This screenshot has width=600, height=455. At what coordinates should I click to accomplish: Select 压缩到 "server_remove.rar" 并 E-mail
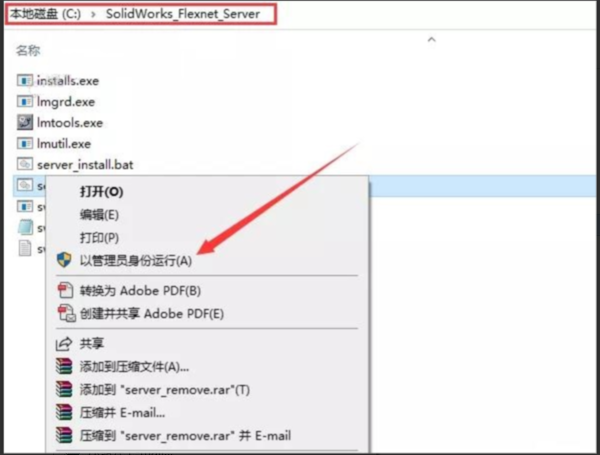point(185,435)
